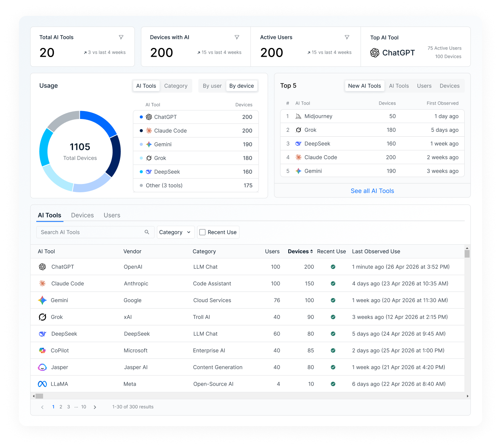This screenshot has width=501, height=448.
Task: Click the Search AI Tools input field
Action: tap(95, 232)
